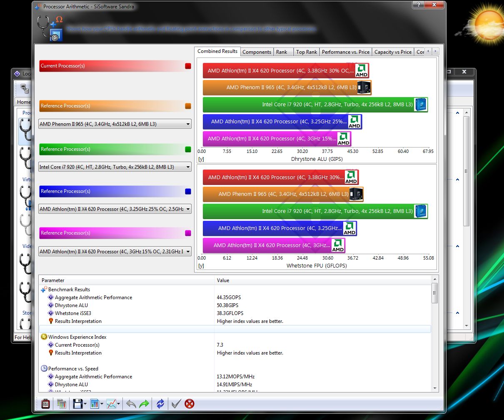Click the Home tab in background window
The width and height of the screenshot is (504, 420).
coord(24,102)
